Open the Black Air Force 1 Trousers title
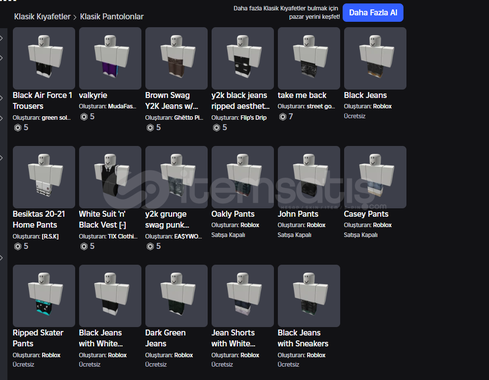Image resolution: width=489 pixels, height=380 pixels. [x=42, y=101]
